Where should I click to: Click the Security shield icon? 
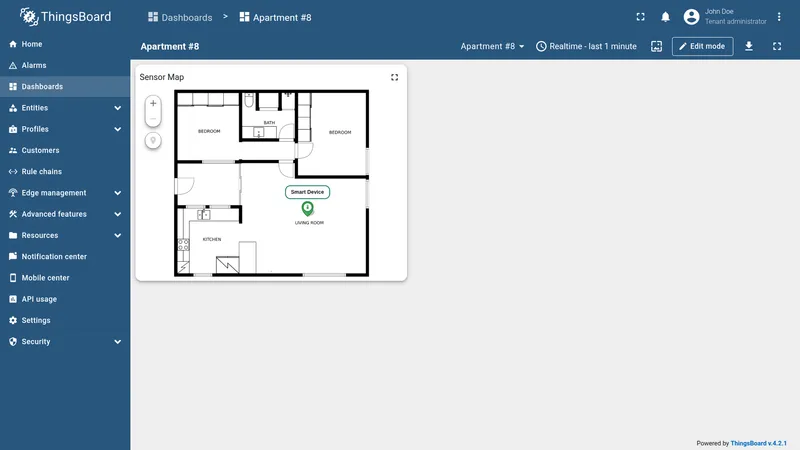coord(13,342)
